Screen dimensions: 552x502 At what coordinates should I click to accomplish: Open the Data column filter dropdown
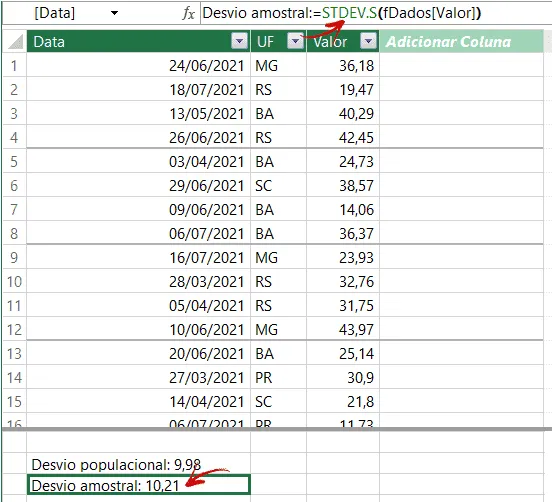pyautogui.click(x=239, y=42)
